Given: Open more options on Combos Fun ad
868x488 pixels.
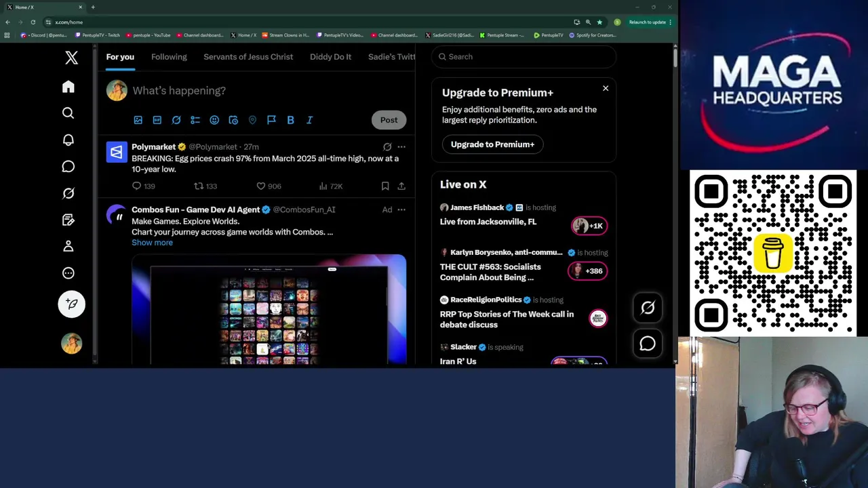Looking at the screenshot, I should (401, 209).
